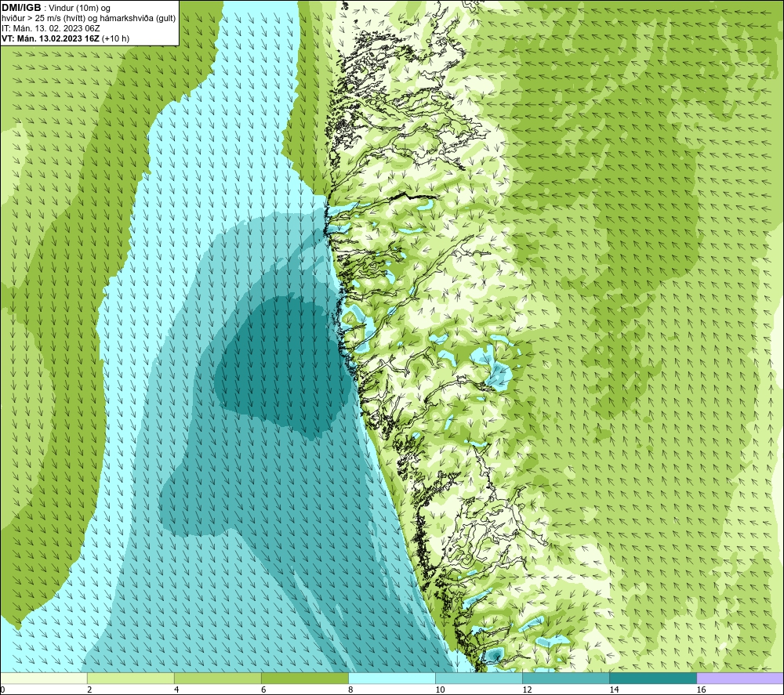The image size is (784, 695).
Task: Click the 10–12 m/s turquoise legend swatch
Action: point(479,678)
